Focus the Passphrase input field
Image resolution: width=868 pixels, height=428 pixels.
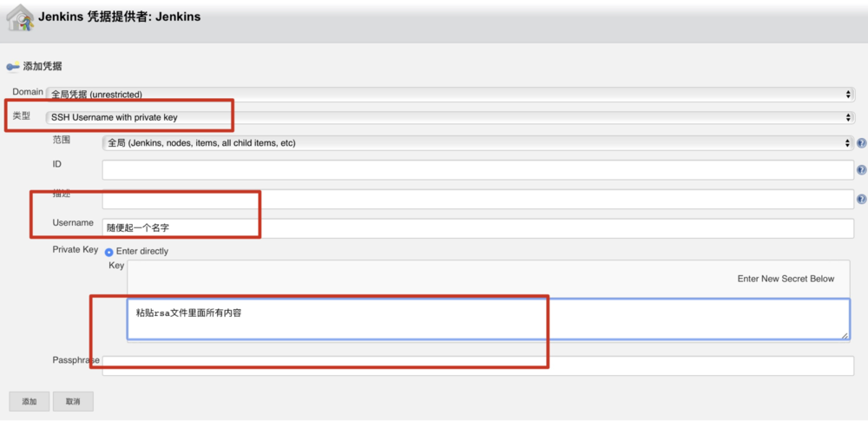478,365
